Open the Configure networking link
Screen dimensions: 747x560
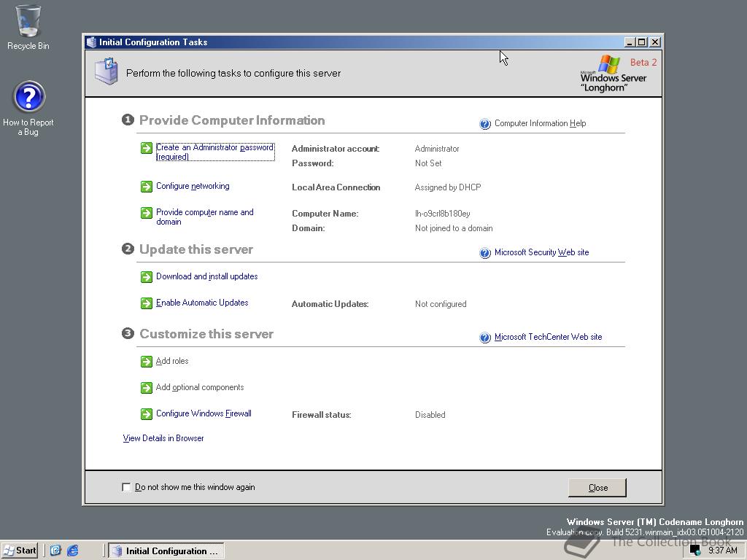[x=193, y=186]
